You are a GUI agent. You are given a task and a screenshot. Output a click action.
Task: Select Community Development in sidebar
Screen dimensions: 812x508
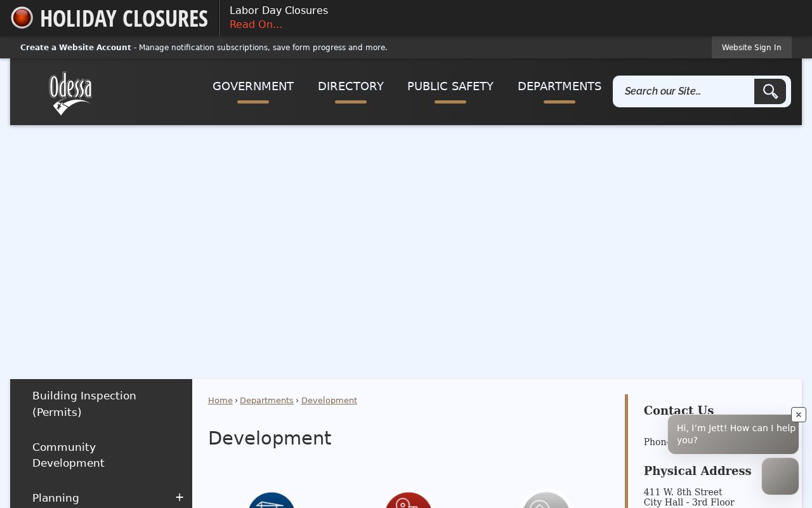pyautogui.click(x=69, y=455)
